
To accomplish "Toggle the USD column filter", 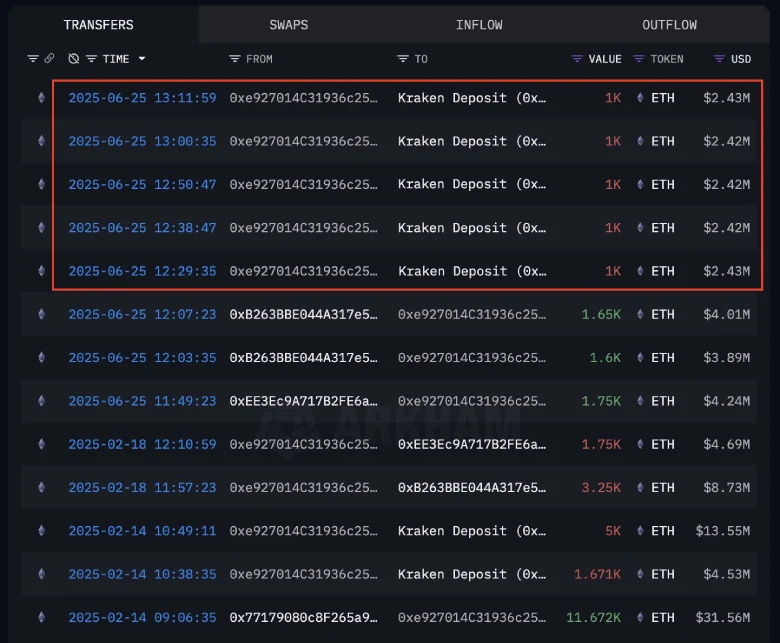I will (719, 59).
